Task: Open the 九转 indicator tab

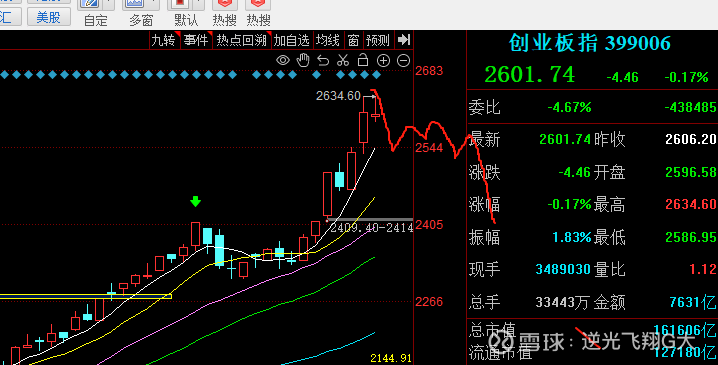Action: pos(163,40)
